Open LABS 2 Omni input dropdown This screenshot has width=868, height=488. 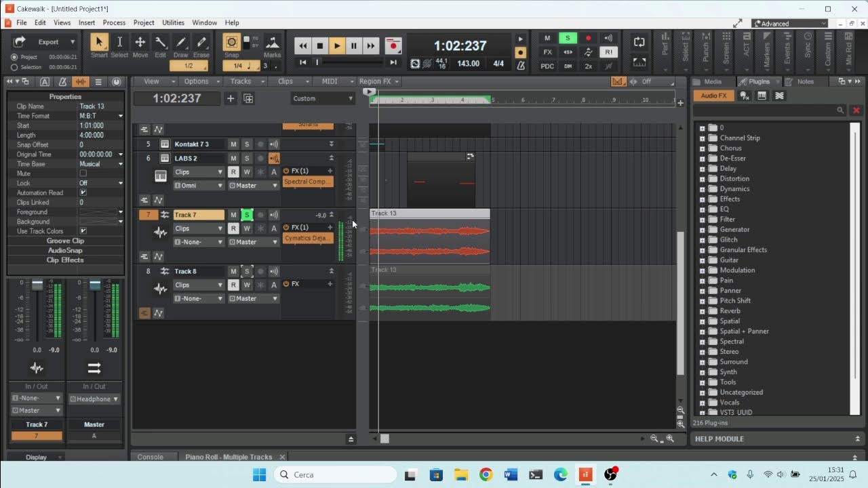(x=199, y=186)
